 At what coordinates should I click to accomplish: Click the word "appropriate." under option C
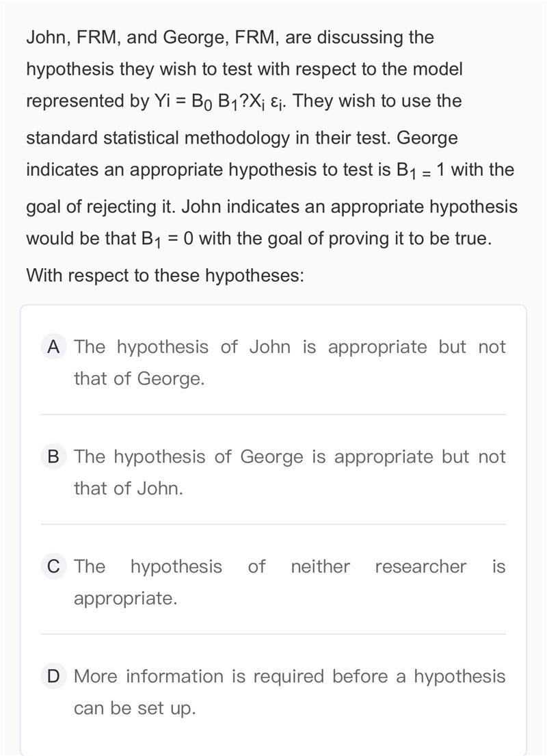click(x=126, y=598)
